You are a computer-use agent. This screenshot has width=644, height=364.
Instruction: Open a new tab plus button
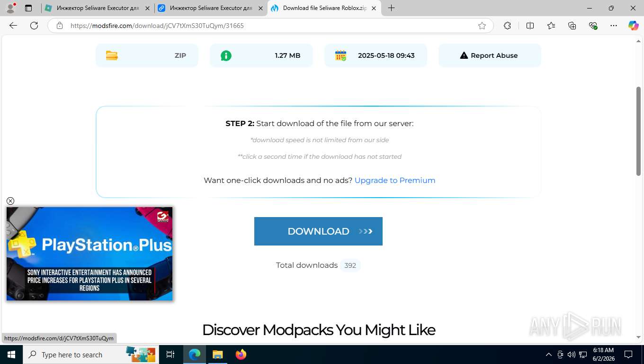tap(391, 8)
